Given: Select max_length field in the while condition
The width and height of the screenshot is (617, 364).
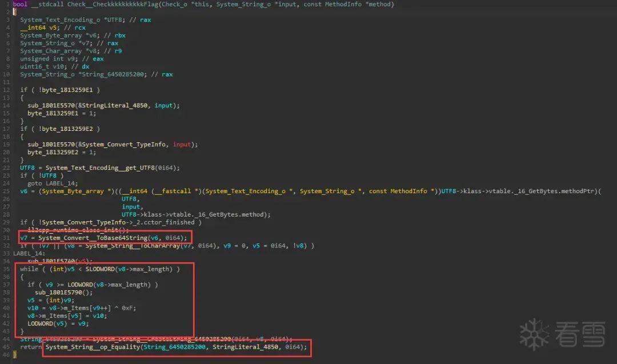Looking at the screenshot, I should tap(150, 269).
